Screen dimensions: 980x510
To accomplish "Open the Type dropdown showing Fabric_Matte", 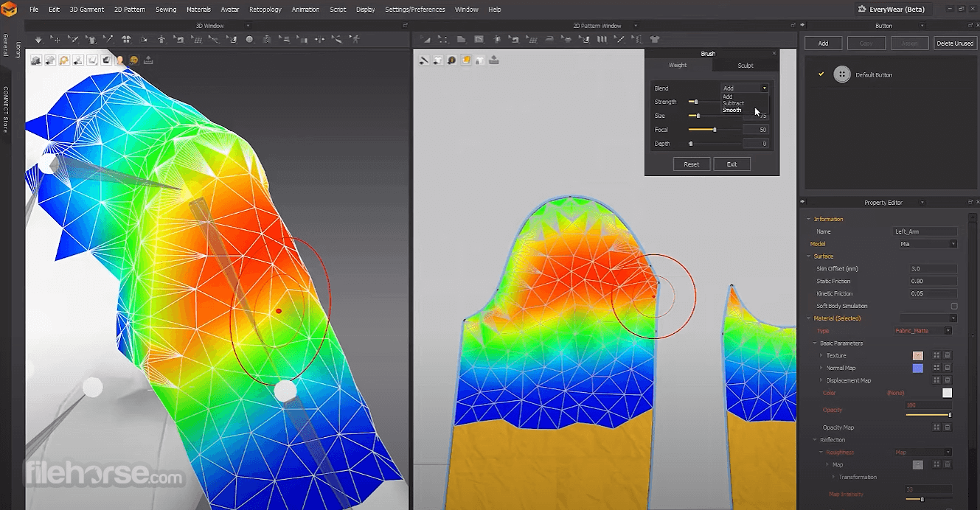I will coord(922,331).
